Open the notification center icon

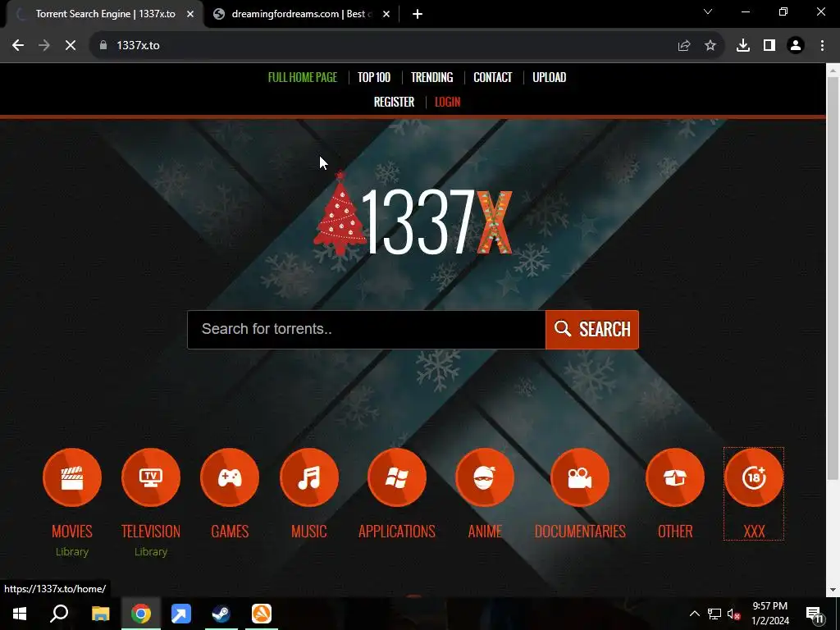click(815, 614)
